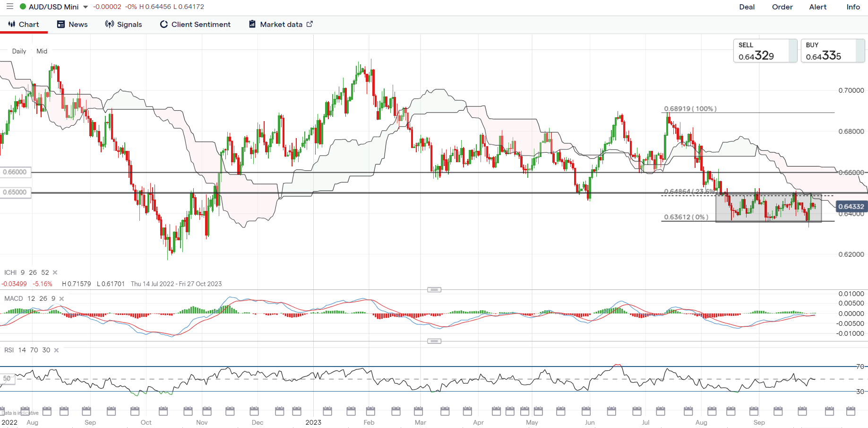
Task: Click calendar event icon above Dec 2022 label
Action: tap(254, 411)
